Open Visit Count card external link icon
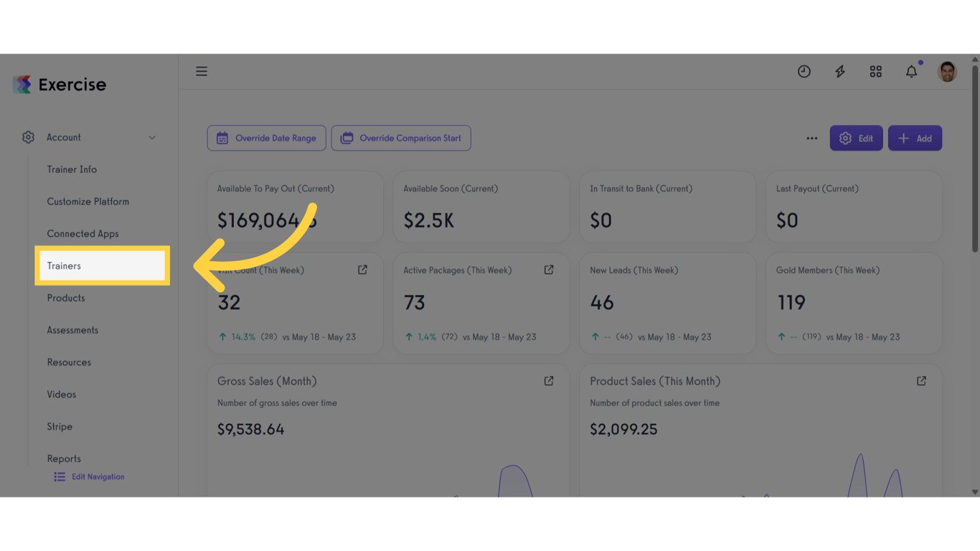Image resolution: width=980 pixels, height=551 pixels. click(x=362, y=270)
